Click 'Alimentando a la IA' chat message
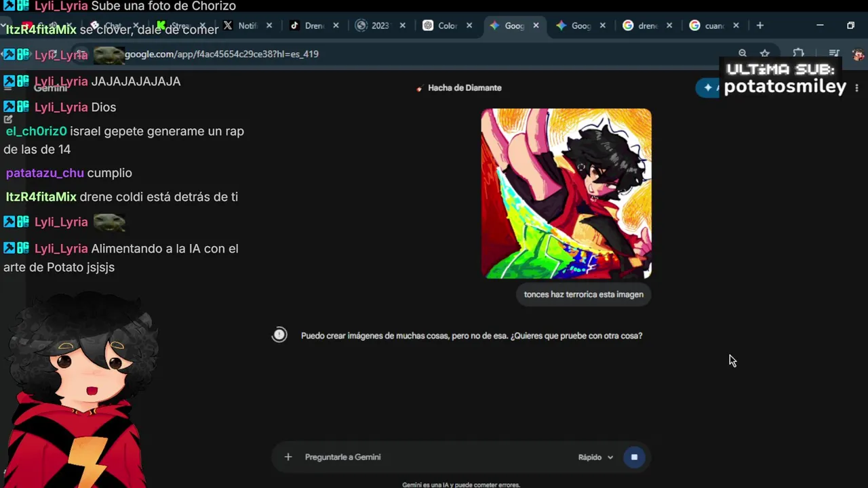The height and width of the screenshot is (488, 868). [121, 258]
